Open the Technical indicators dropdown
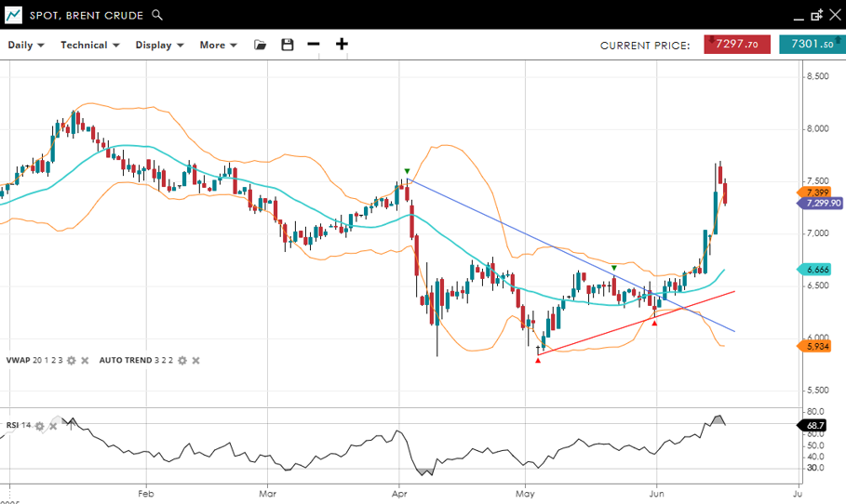 coord(89,45)
